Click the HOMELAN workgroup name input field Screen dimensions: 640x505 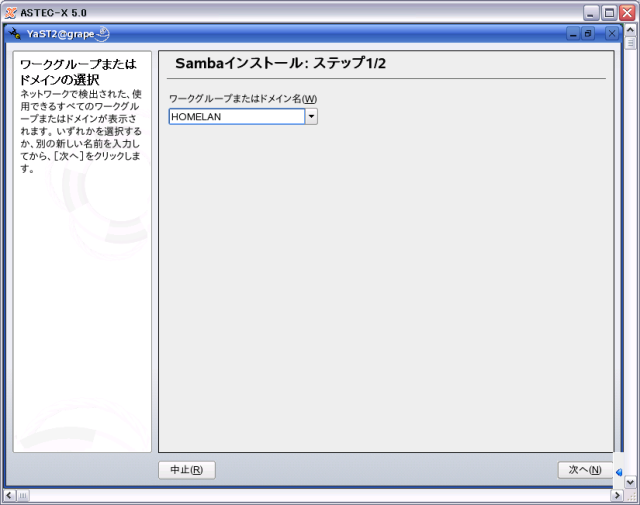(237, 117)
